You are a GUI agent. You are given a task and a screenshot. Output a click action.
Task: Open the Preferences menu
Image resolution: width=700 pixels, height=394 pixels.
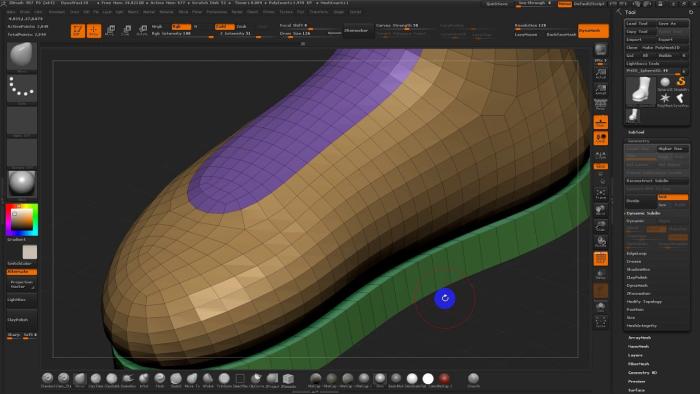pyautogui.click(x=217, y=12)
